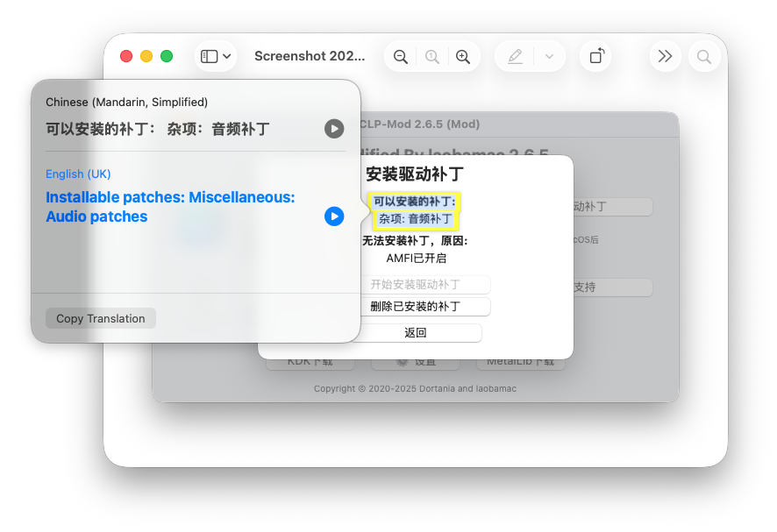
Task: Expand the Markup tool dropdown chevron
Action: pos(550,55)
